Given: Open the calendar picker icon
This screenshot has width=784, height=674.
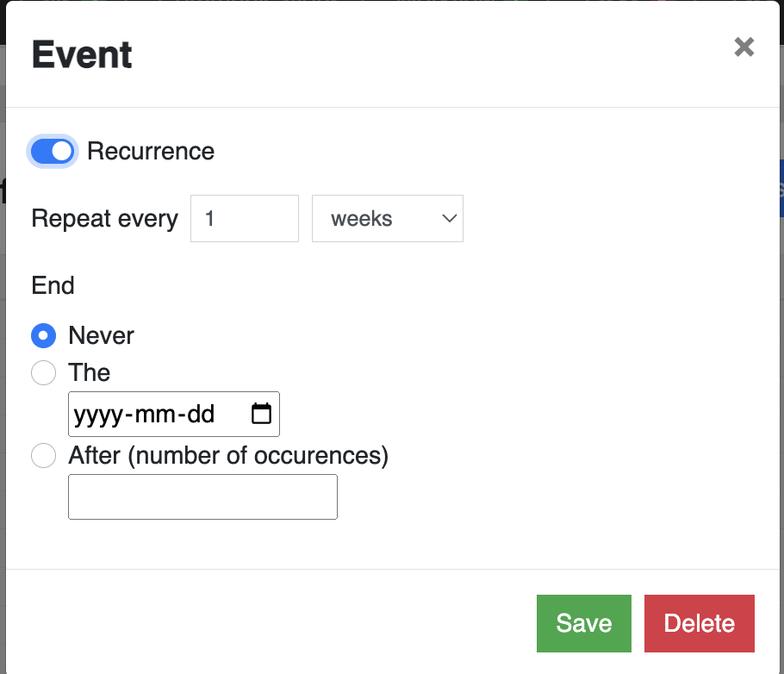Looking at the screenshot, I should (261, 414).
